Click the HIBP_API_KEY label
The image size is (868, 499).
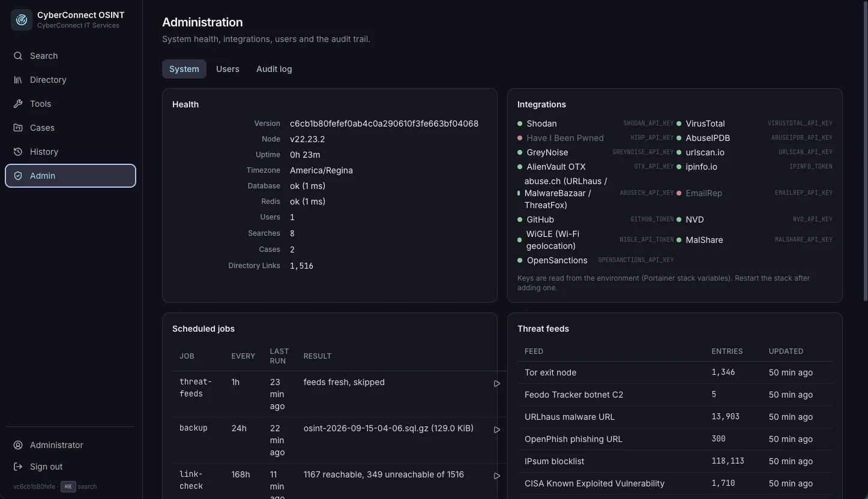[652, 138]
